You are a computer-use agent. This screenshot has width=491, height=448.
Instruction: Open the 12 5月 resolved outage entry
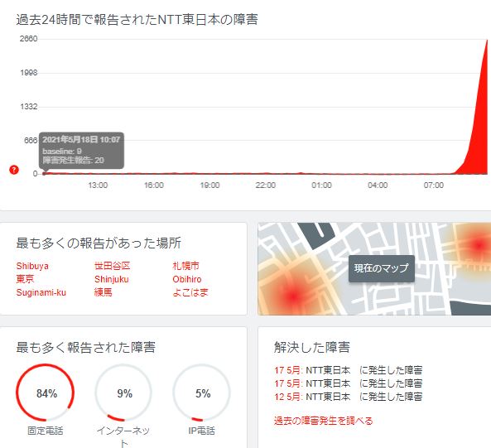click(x=349, y=397)
